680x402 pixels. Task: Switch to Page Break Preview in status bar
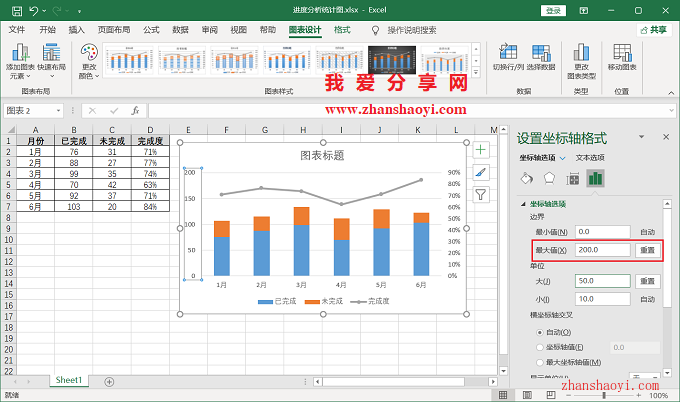[551, 395]
